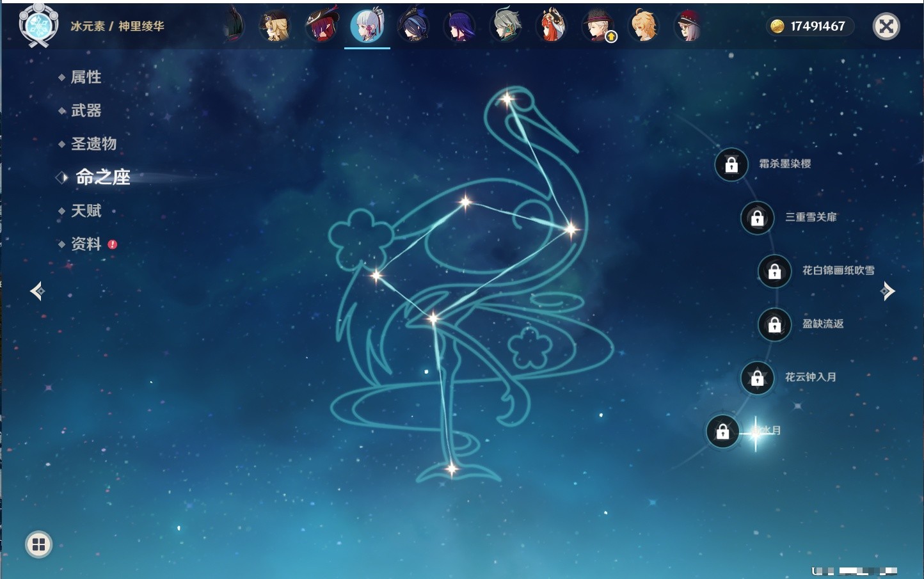
Task: Click the Mora amount 17491467
Action: (x=818, y=26)
